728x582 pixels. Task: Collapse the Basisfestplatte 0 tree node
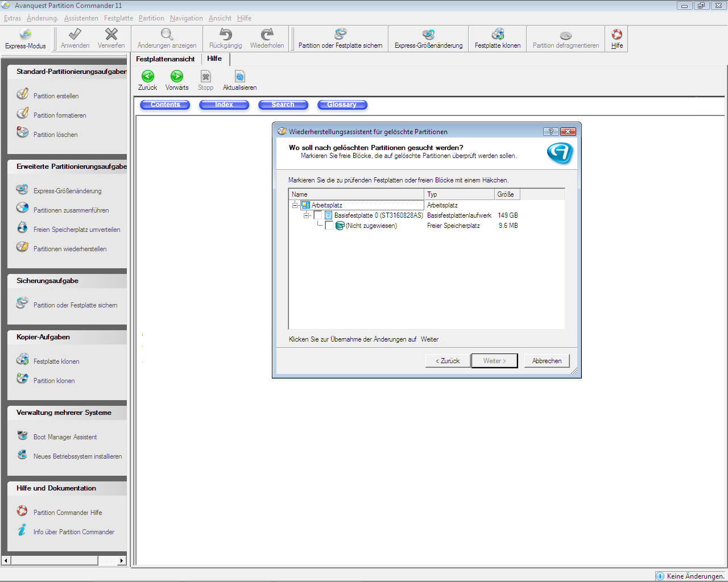tap(307, 215)
